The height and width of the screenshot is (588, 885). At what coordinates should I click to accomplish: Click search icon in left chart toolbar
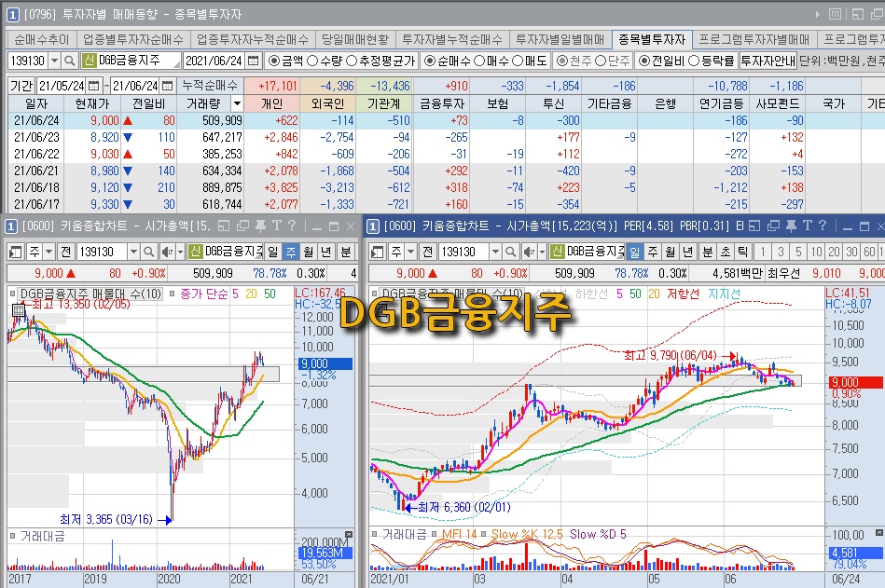coord(148,252)
